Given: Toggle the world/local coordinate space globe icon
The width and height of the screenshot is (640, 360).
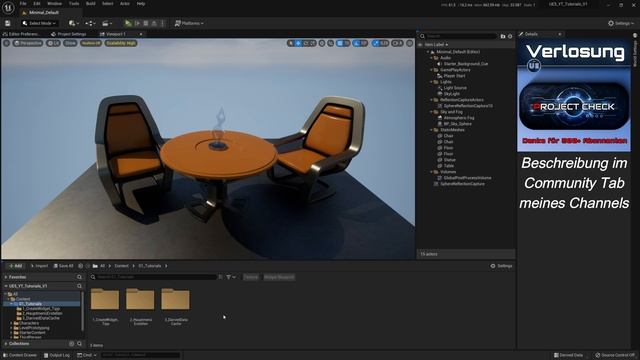Looking at the screenshot, I should [x=322, y=43].
